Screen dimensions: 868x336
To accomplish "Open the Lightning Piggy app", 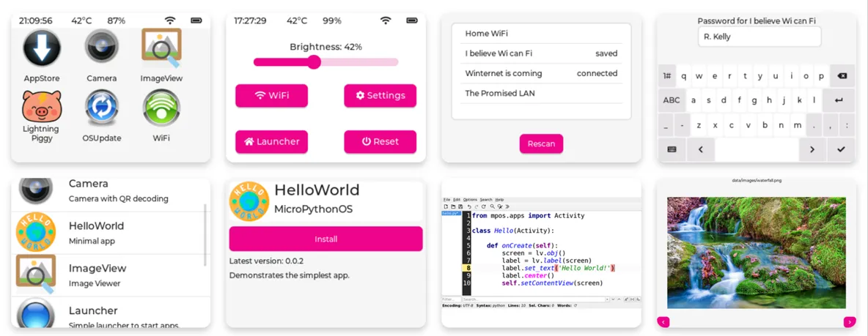I will [x=41, y=106].
